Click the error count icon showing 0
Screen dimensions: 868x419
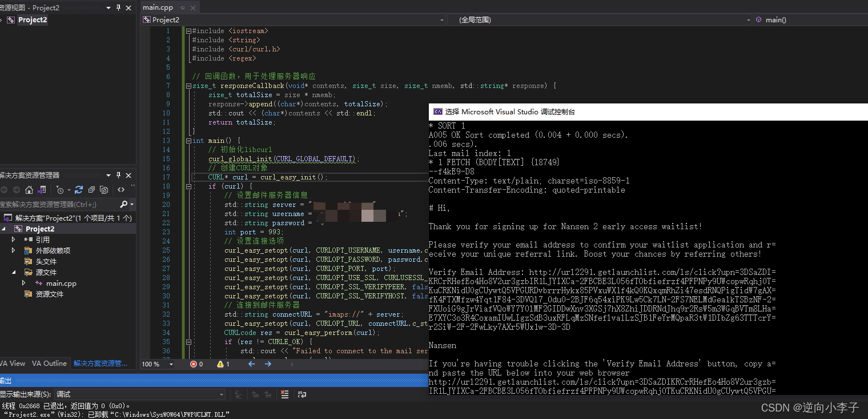pos(193,364)
